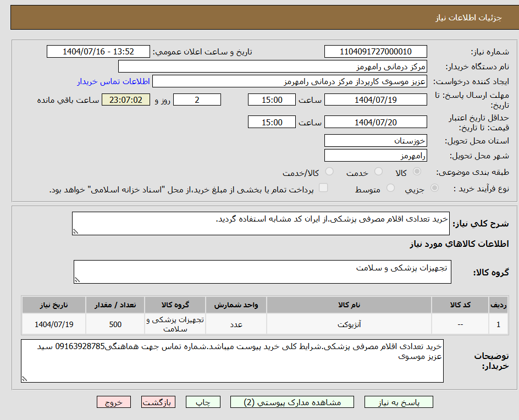Toggle the اسناد خزانه اسلامی payment checkbox

(x=323, y=188)
